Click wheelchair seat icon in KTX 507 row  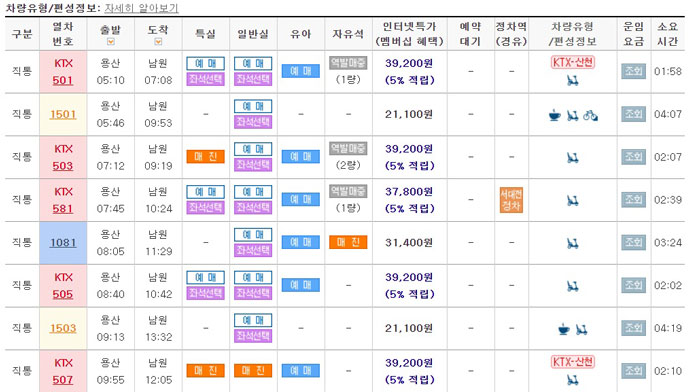pyautogui.click(x=573, y=380)
